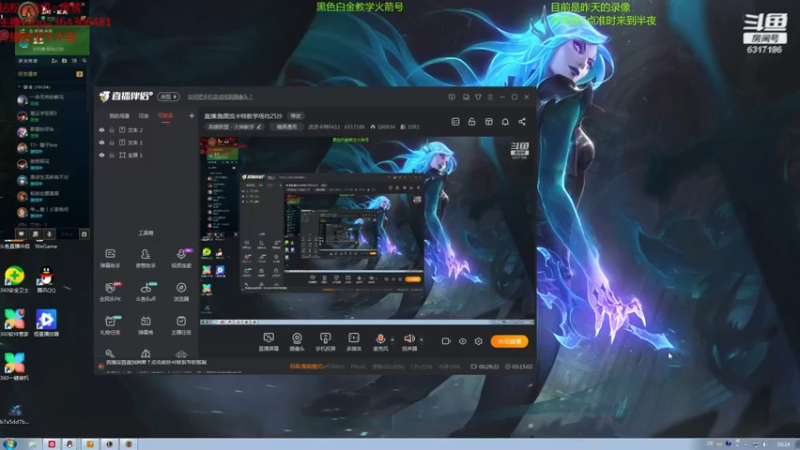
Task: Toggle lock on 全屏 1 layer
Action: pyautogui.click(x=112, y=155)
